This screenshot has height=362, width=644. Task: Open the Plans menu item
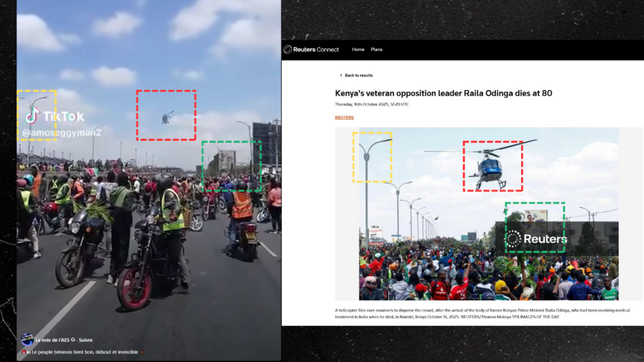tap(377, 50)
